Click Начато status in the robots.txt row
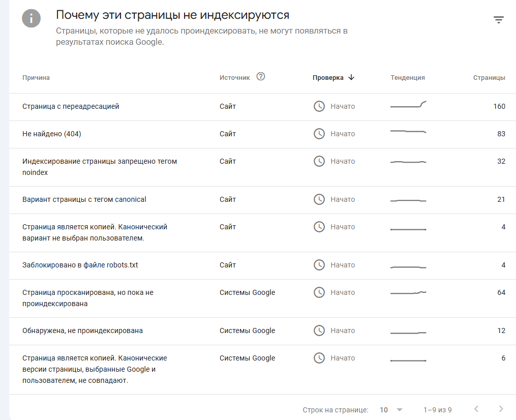 (343, 265)
